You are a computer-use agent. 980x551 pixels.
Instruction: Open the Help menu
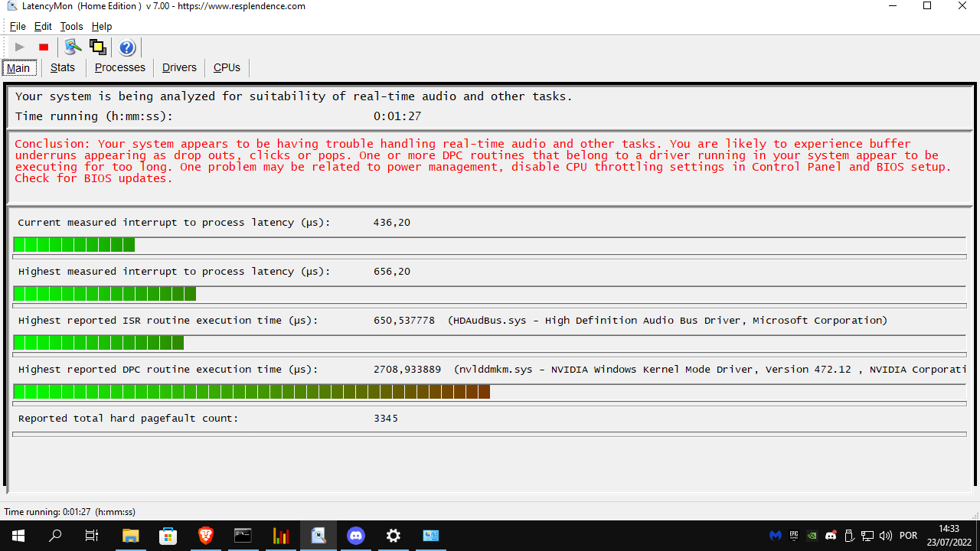(x=102, y=26)
